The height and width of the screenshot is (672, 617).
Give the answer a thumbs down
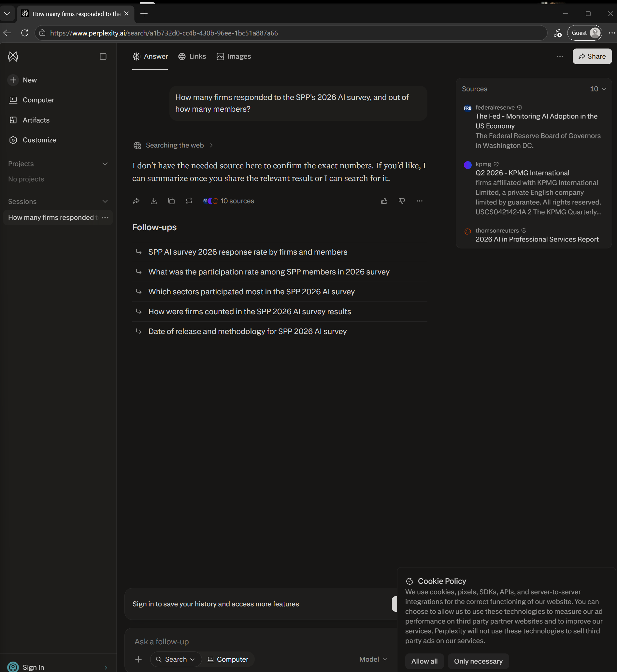pyautogui.click(x=402, y=201)
